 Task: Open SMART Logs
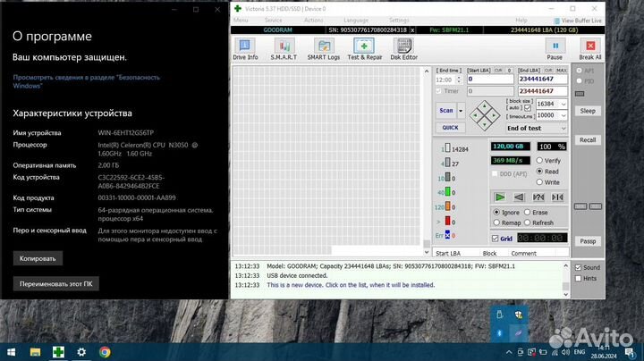(323, 50)
